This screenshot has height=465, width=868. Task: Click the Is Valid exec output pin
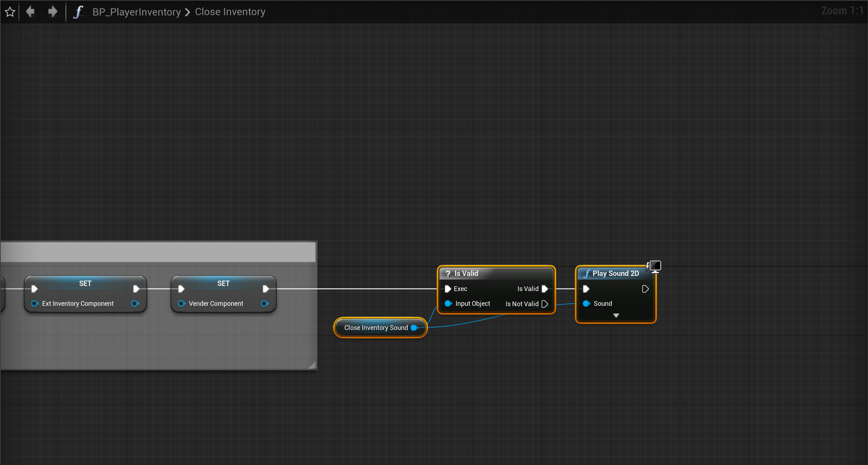[x=545, y=289]
